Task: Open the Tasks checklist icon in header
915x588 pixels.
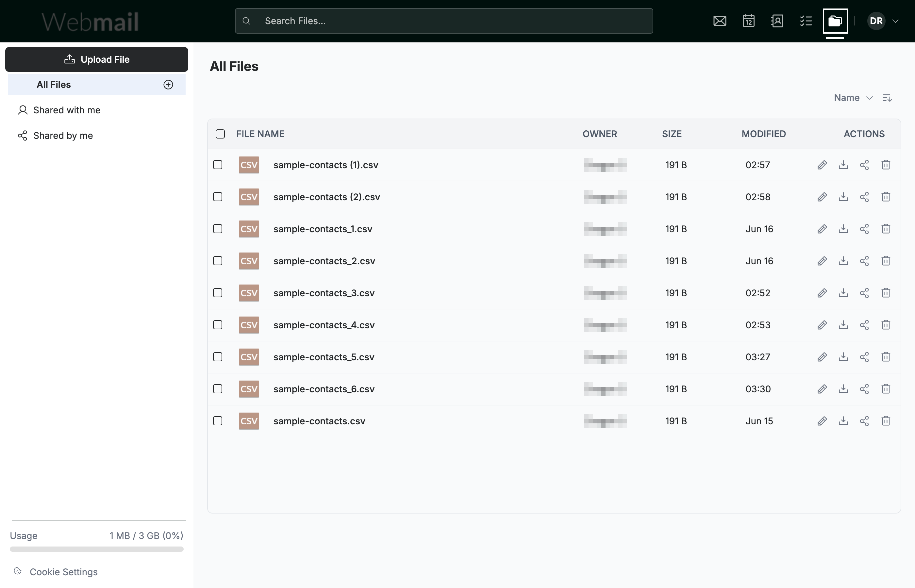Action: tap(806, 21)
